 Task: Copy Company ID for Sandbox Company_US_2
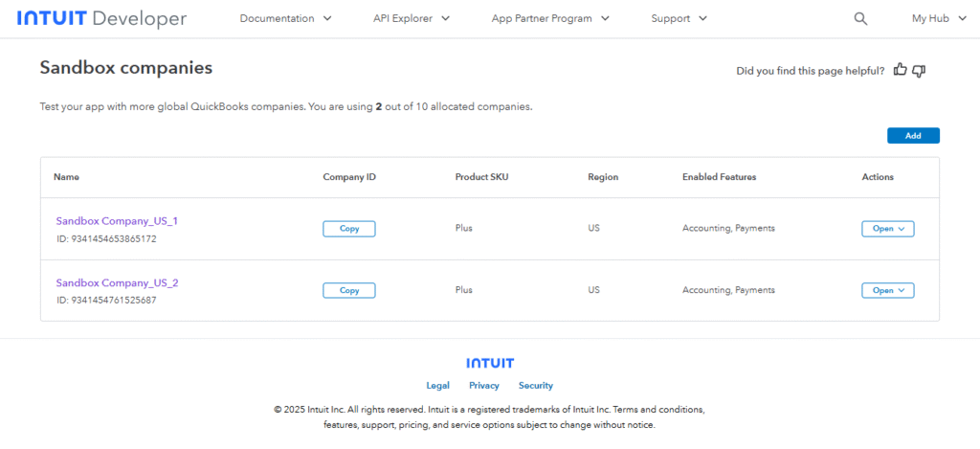tap(349, 290)
